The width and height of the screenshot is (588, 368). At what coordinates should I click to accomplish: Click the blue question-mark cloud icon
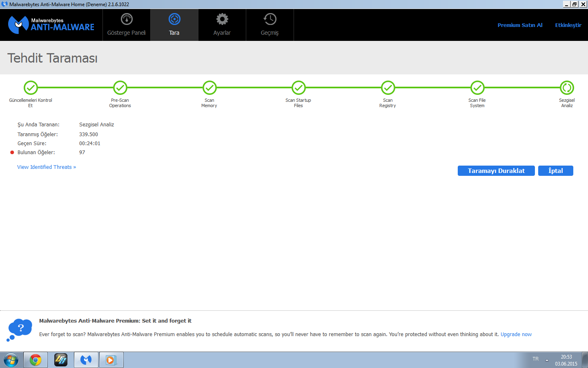click(x=19, y=330)
